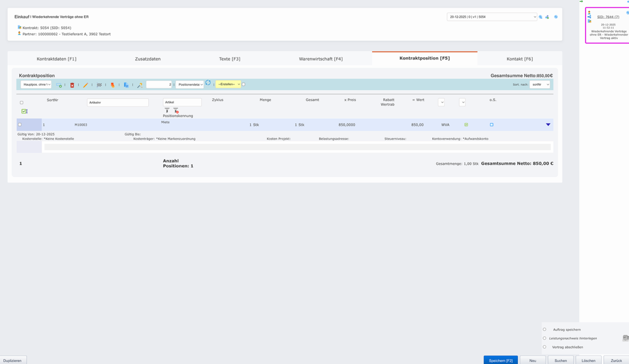Select the 'Vertrag abschließen' radio option
Image resolution: width=629 pixels, height=364 pixels.
[544, 347]
